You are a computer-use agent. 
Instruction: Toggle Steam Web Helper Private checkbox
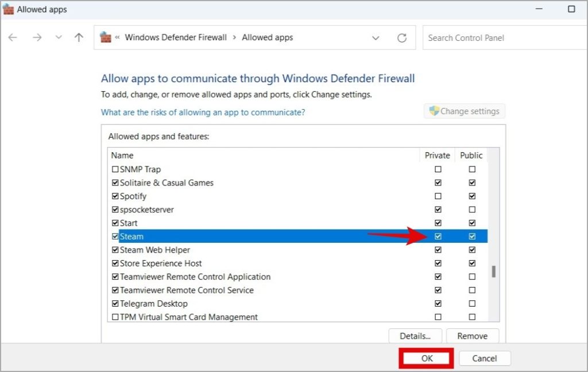click(x=438, y=250)
